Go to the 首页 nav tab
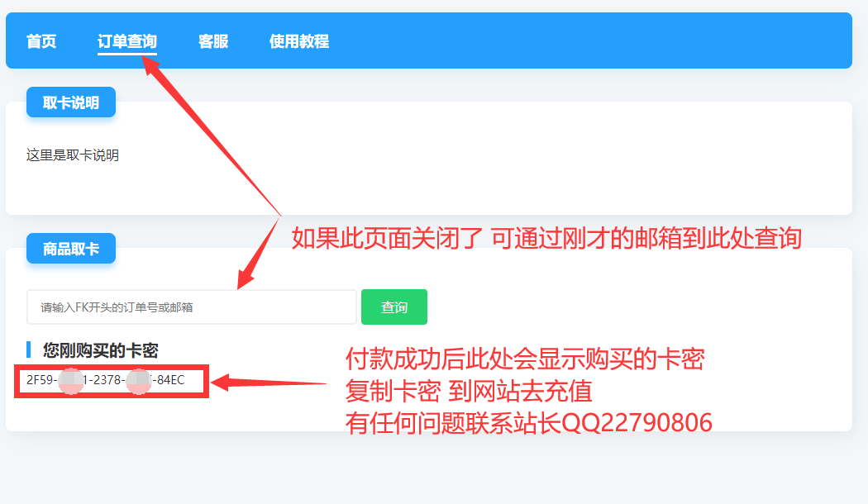 (x=41, y=41)
